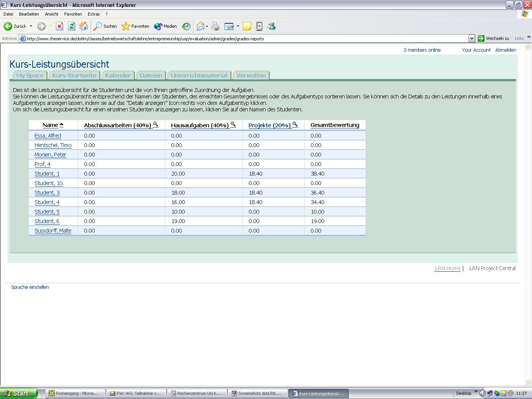Open the Medien panel
532x399 pixels.
coord(166,26)
